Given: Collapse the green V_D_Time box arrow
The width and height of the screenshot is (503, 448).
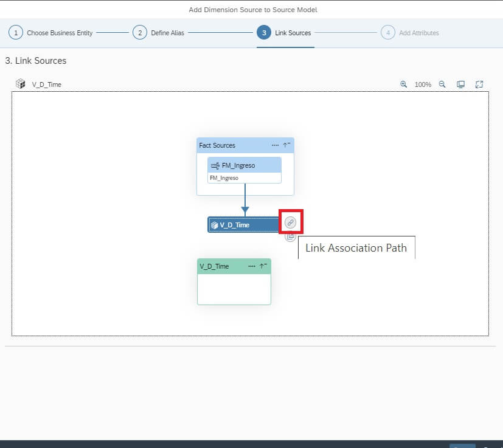Looking at the screenshot, I should (263, 266).
